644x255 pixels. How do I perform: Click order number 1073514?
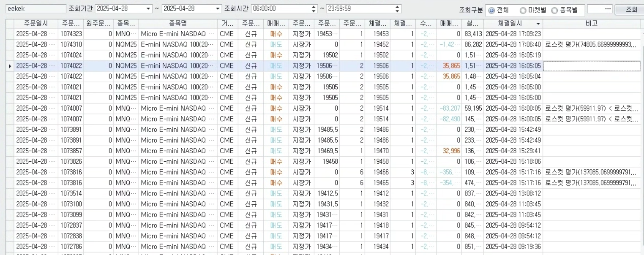point(71,193)
